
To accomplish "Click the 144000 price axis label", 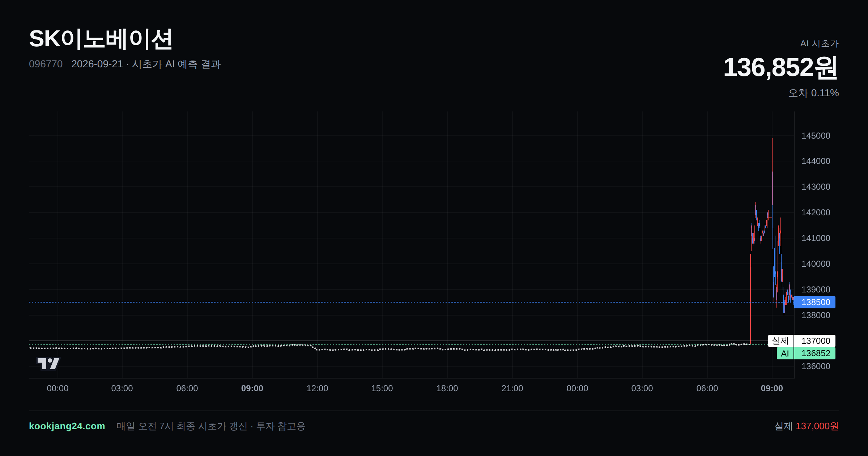I will pyautogui.click(x=816, y=161).
